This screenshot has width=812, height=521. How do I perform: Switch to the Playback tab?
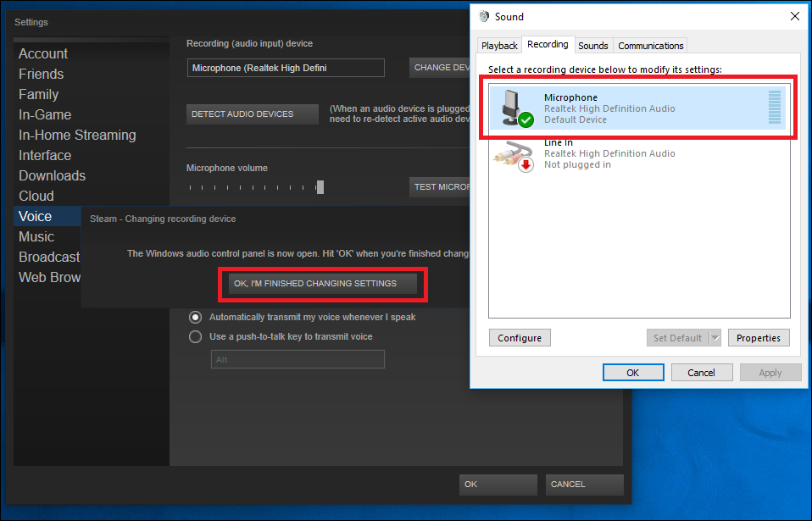click(499, 46)
